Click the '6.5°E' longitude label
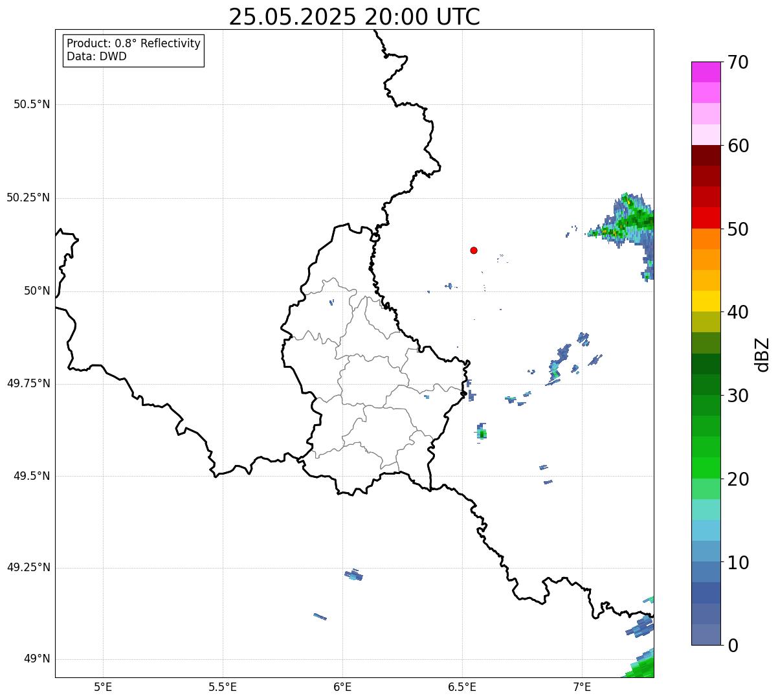The height and width of the screenshot is (700, 778). [x=462, y=687]
